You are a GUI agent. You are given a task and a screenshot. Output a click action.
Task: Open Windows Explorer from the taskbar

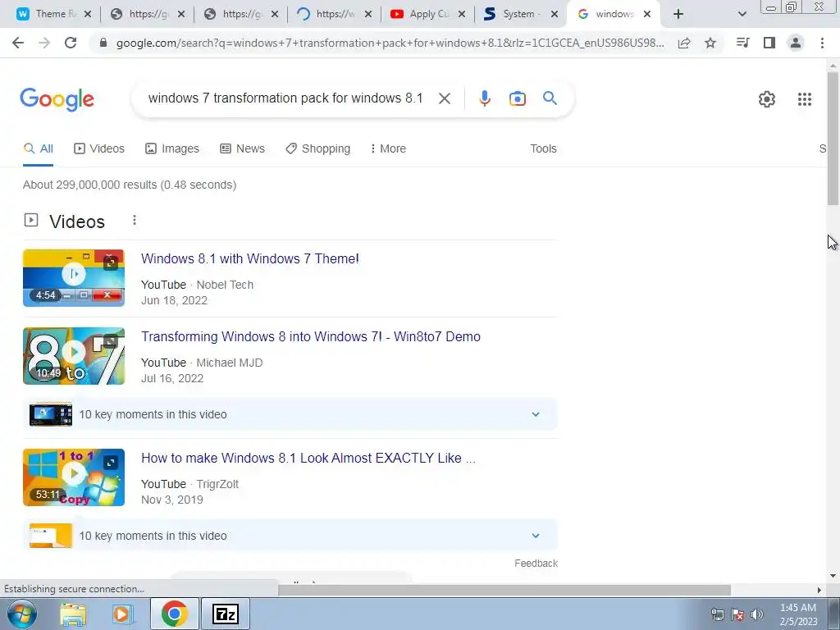[x=73, y=614]
